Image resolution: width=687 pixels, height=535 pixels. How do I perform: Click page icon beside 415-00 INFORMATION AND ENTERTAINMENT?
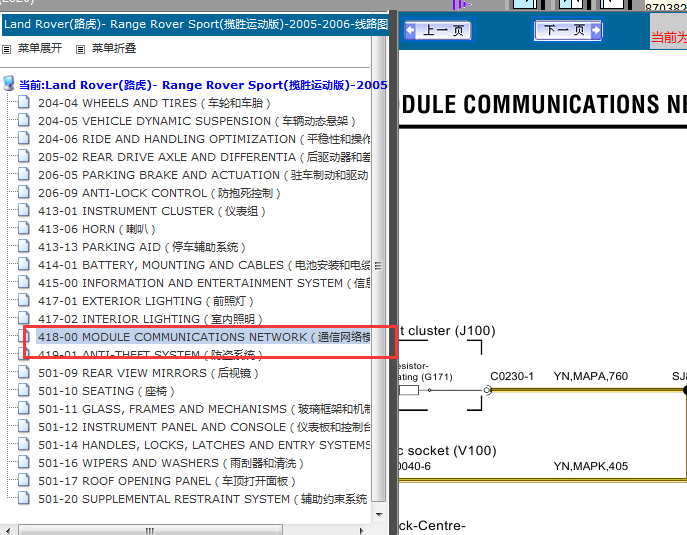pyautogui.click(x=24, y=282)
